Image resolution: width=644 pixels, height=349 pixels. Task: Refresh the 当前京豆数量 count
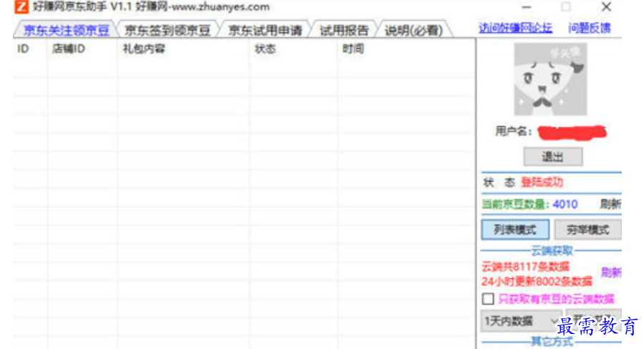coord(611,204)
